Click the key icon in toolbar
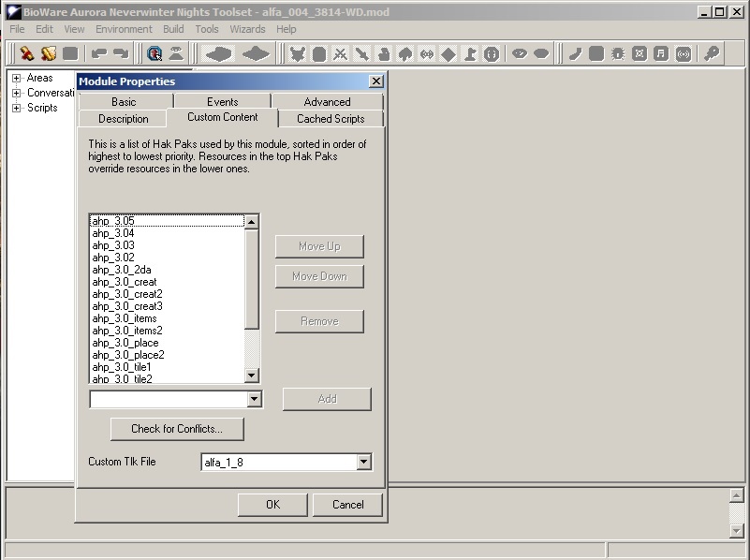 click(712, 53)
